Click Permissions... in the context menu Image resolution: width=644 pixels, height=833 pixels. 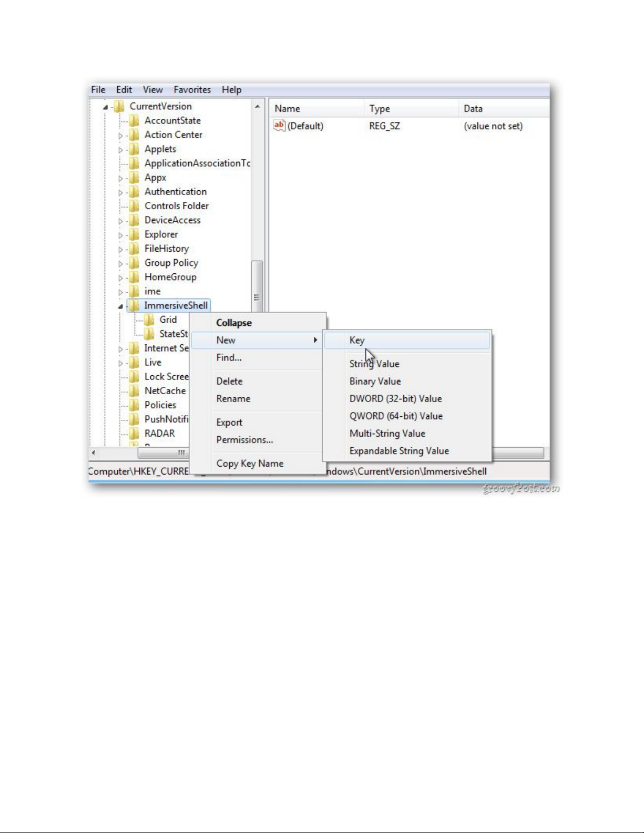pyautogui.click(x=244, y=440)
